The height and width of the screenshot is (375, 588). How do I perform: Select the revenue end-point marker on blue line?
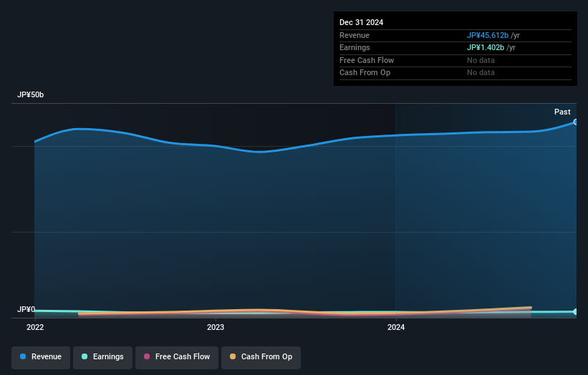click(575, 122)
